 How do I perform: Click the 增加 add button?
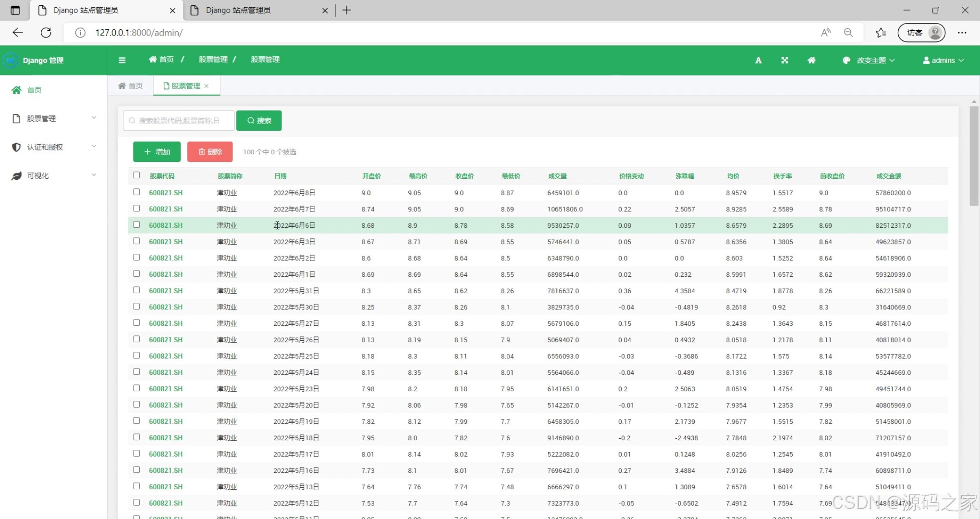click(x=157, y=152)
